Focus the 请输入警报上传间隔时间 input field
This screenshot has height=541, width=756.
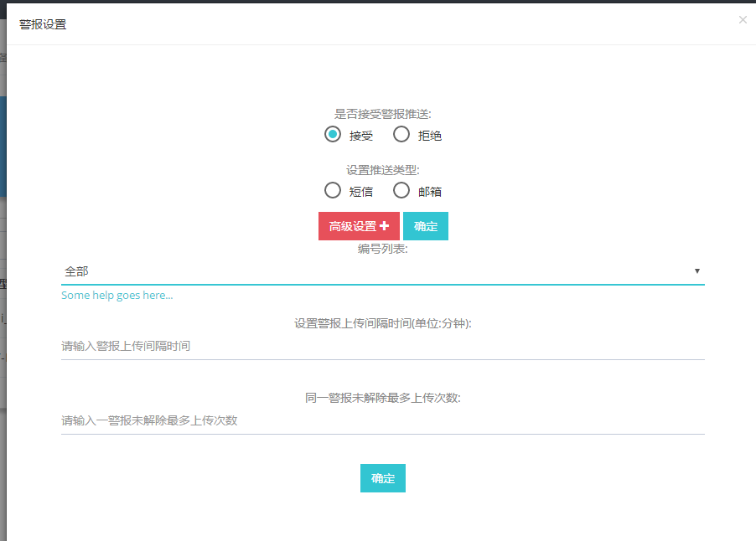[383, 346]
